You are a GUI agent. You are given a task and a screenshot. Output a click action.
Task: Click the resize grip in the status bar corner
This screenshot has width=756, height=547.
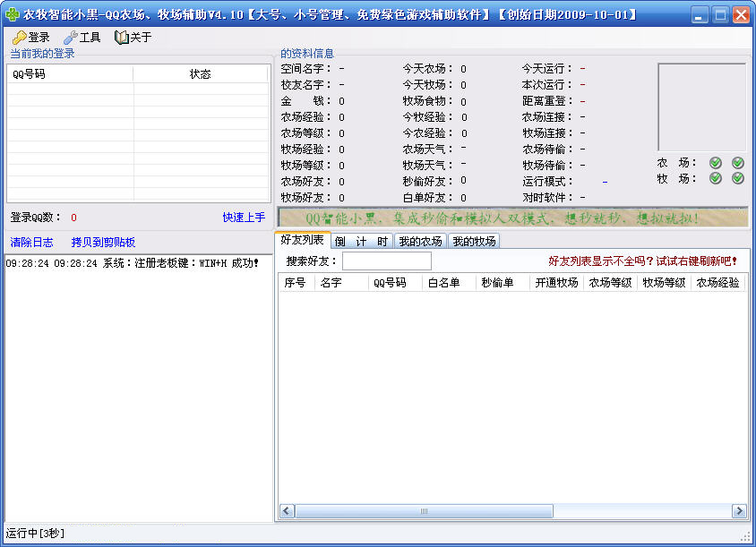[x=745, y=536]
